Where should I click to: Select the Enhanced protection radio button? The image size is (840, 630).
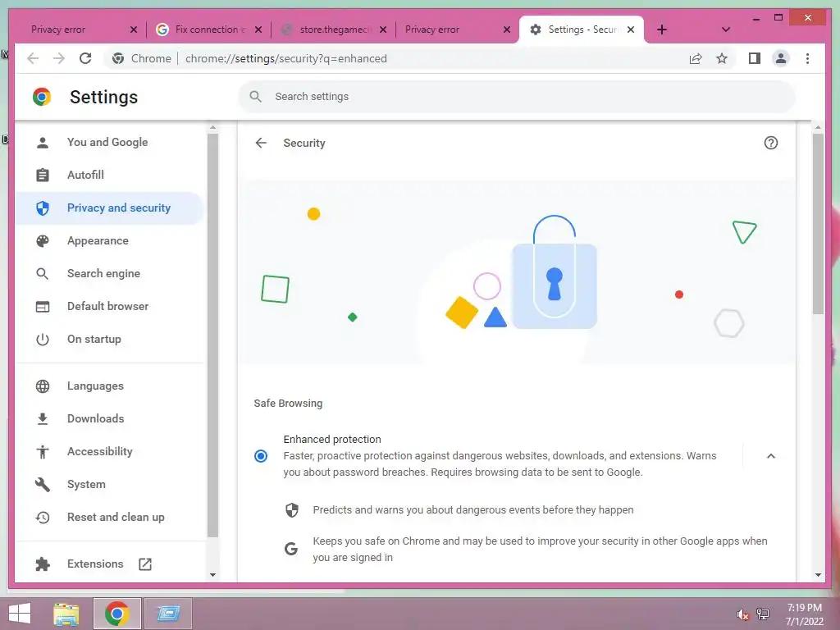click(x=261, y=456)
